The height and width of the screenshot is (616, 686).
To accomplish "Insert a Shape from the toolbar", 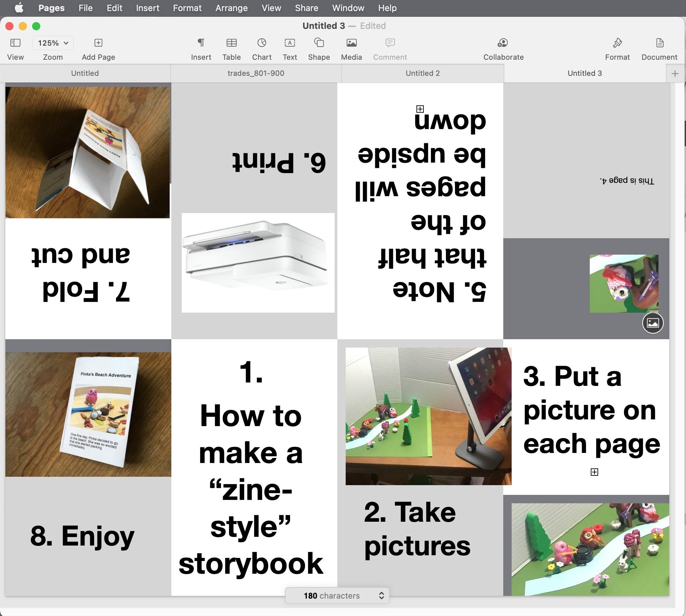I will coord(318,47).
